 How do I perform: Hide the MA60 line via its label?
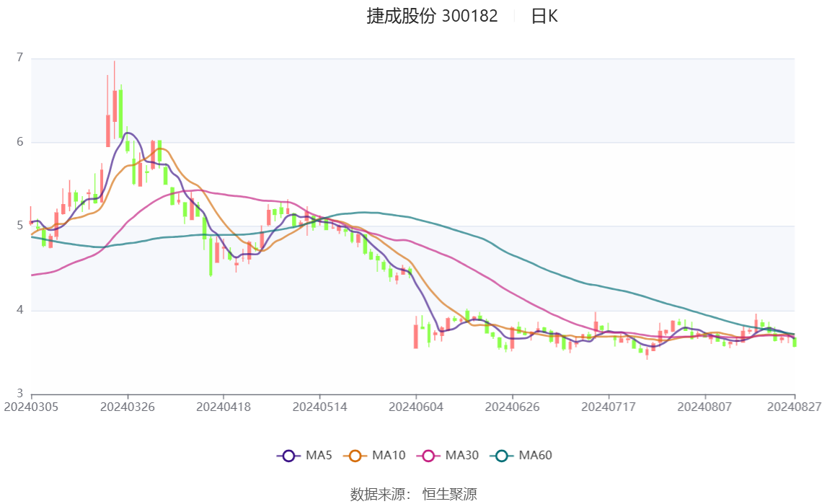coord(535,456)
